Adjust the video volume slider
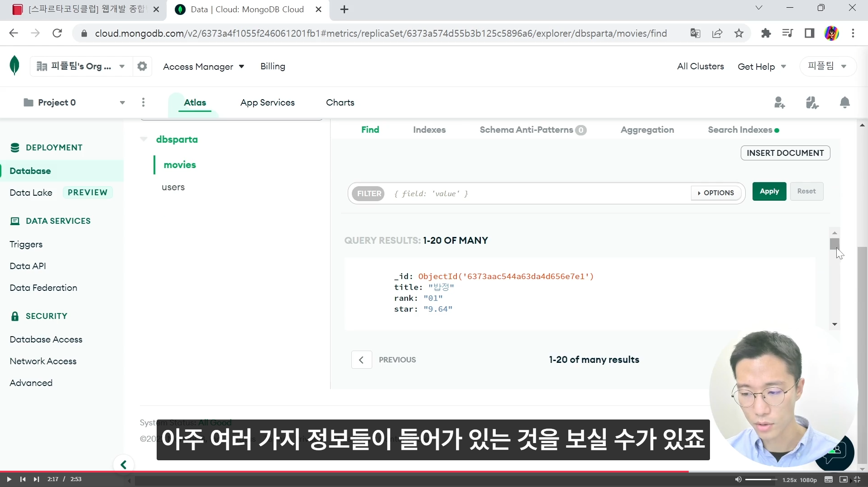868x487 pixels. pos(761,479)
